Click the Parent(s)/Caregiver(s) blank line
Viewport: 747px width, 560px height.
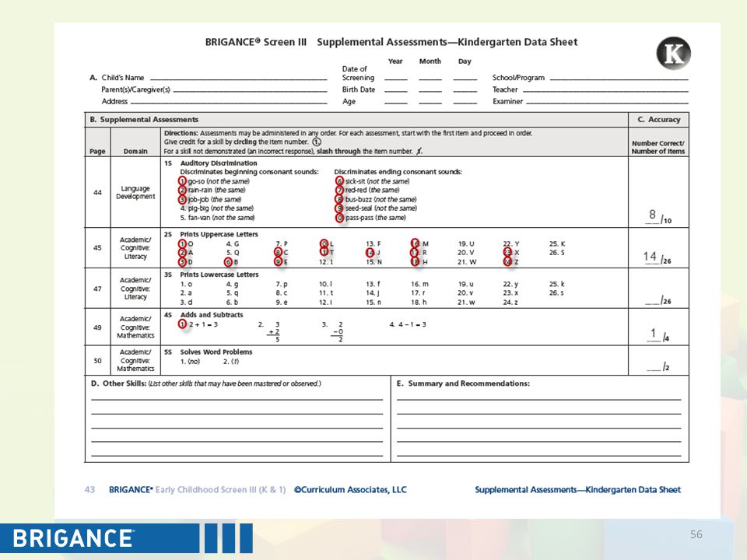pyautogui.click(x=250, y=90)
